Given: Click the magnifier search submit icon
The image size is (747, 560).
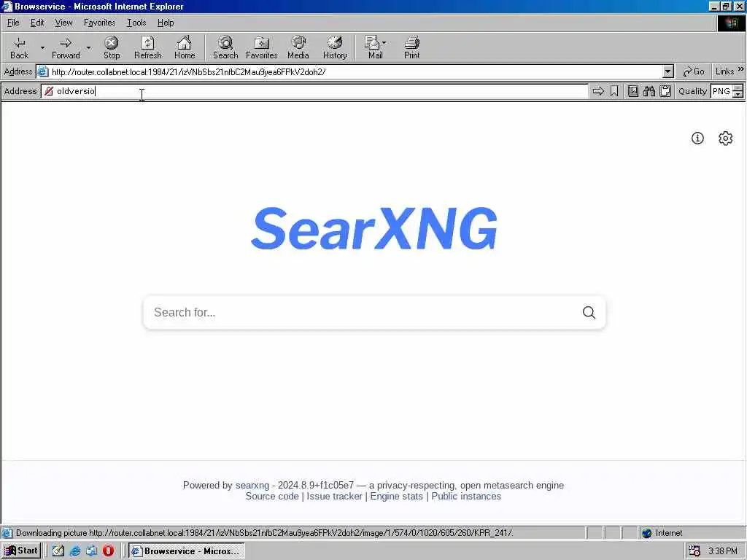Looking at the screenshot, I should [x=589, y=312].
